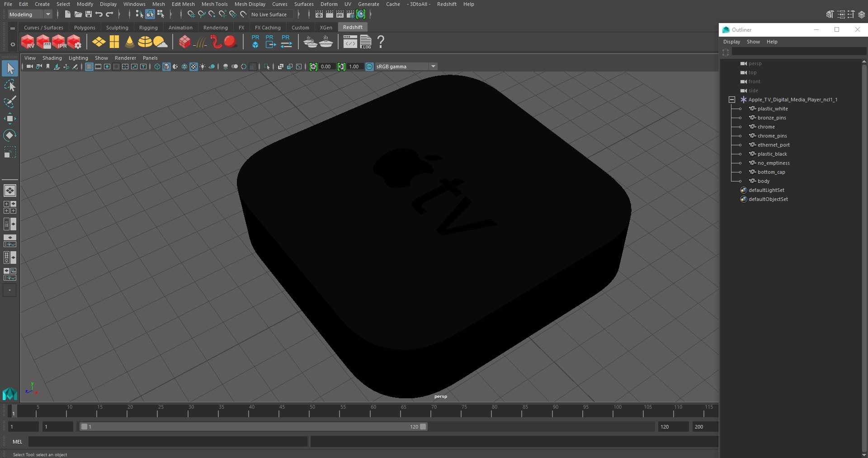Viewport: 868px width, 458px height.
Task: Create Redshift area light from shelf
Action: tap(99, 42)
